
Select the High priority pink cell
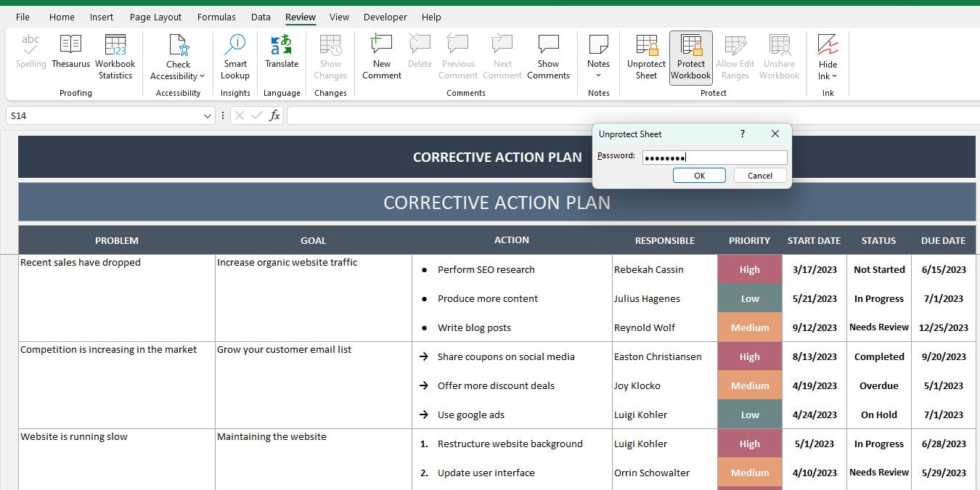(749, 269)
